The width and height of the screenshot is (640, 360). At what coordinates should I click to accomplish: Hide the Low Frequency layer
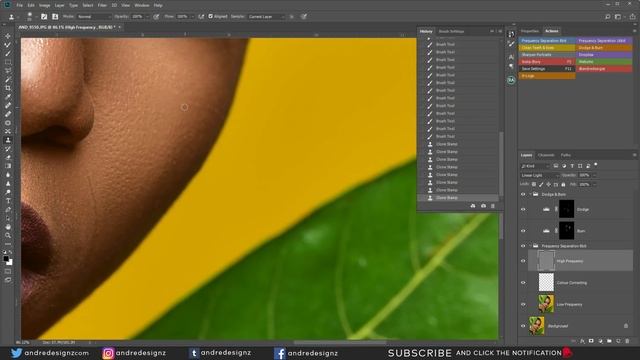pos(523,304)
